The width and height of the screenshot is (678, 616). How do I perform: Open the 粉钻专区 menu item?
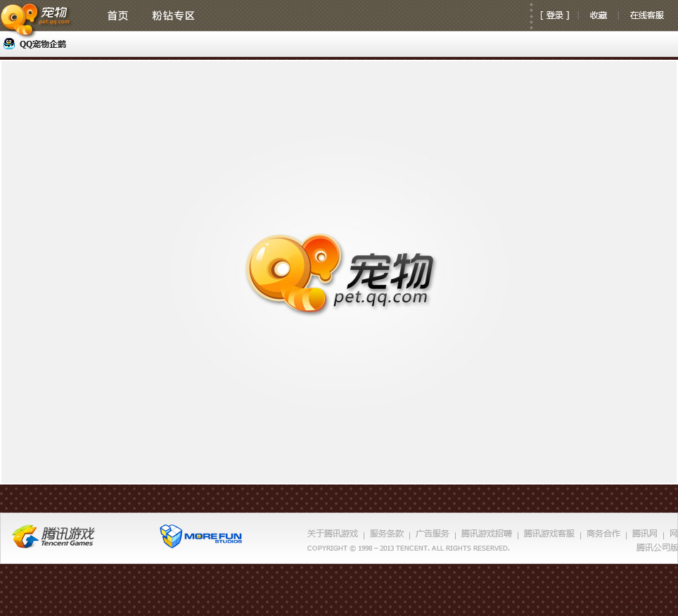point(173,16)
